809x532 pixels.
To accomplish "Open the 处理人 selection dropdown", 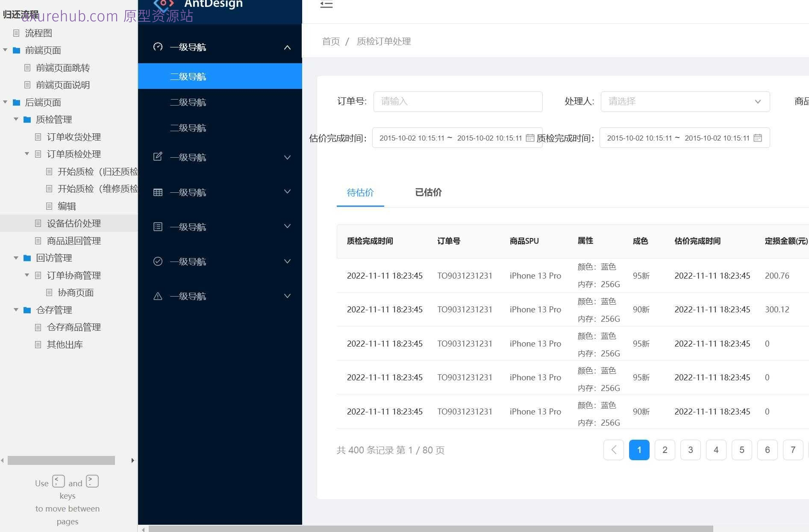I will [685, 102].
